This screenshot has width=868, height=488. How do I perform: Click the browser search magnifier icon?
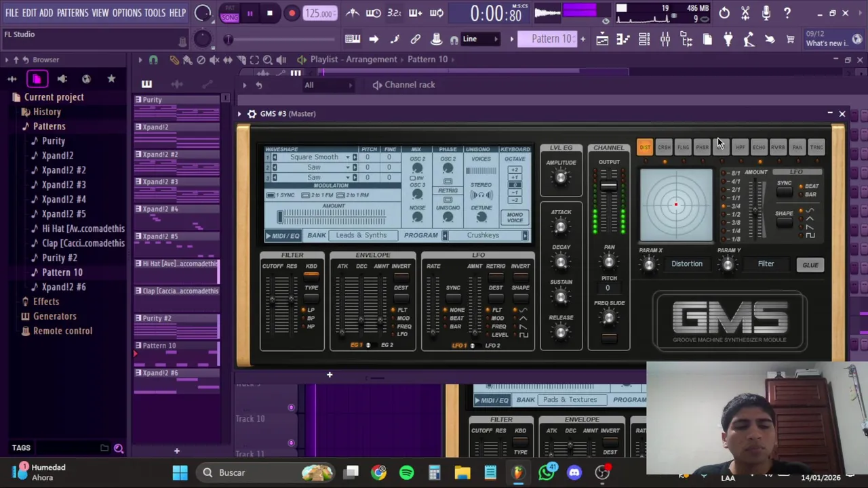pyautogui.click(x=119, y=448)
